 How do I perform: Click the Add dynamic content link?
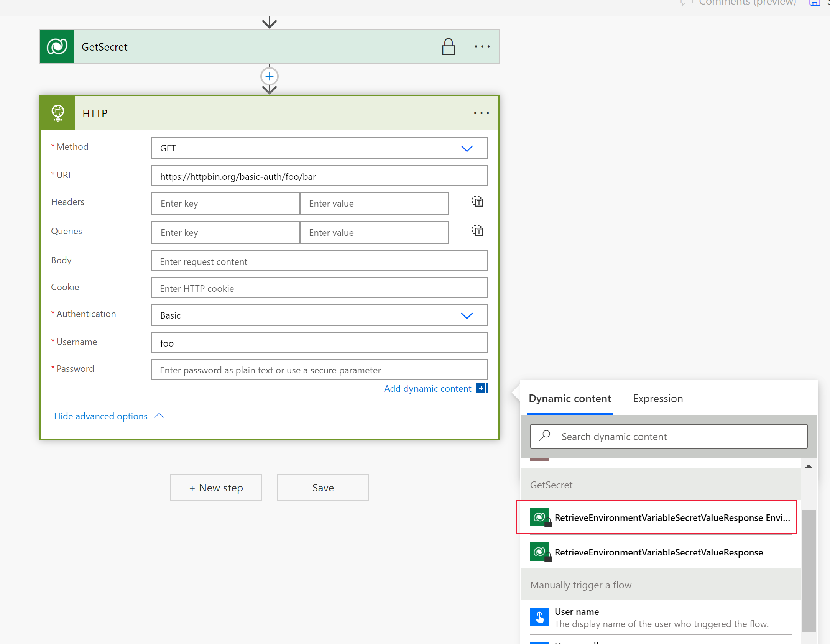(427, 389)
